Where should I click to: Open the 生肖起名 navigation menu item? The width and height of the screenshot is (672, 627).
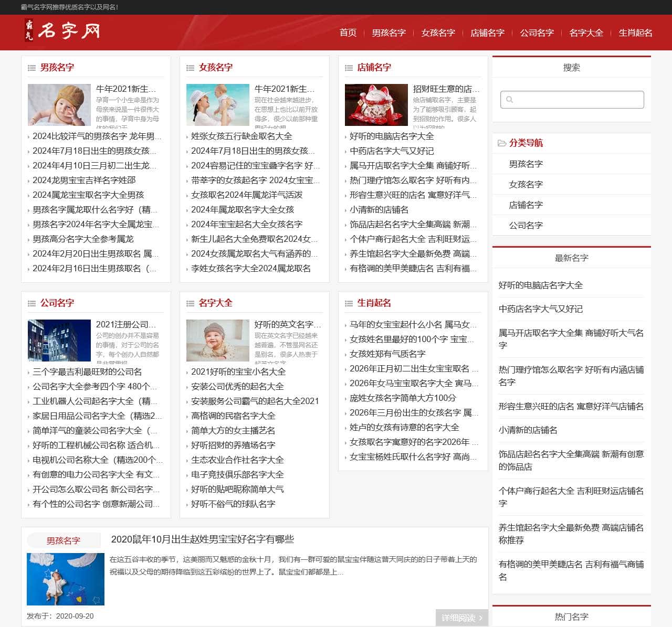click(x=635, y=33)
